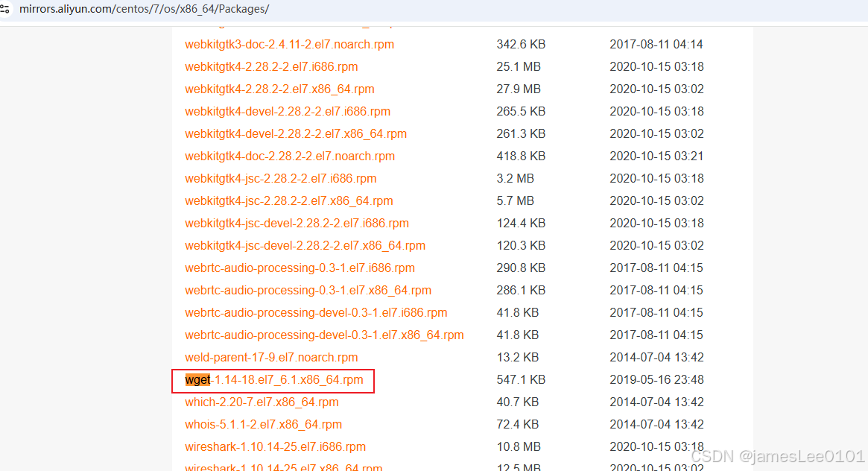Screen dimensions: 868x471
Task: Click whois-5.1.1-2.el7.x86_64.rpm link
Action: click(263, 425)
